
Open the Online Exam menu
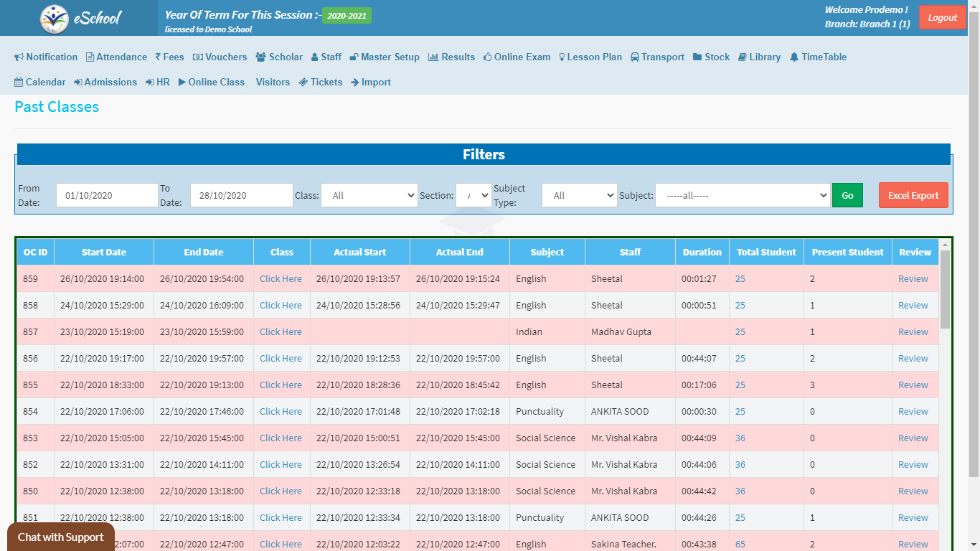tap(517, 57)
